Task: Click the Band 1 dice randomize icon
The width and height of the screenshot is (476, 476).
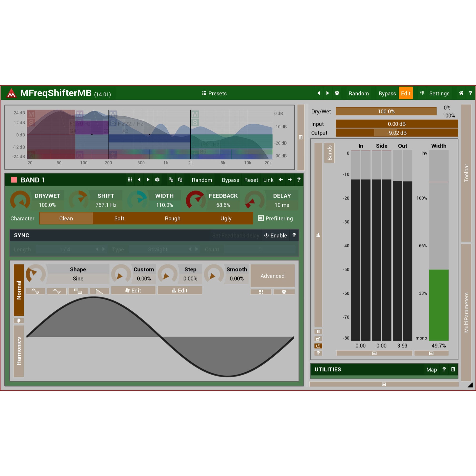Action: point(157,180)
